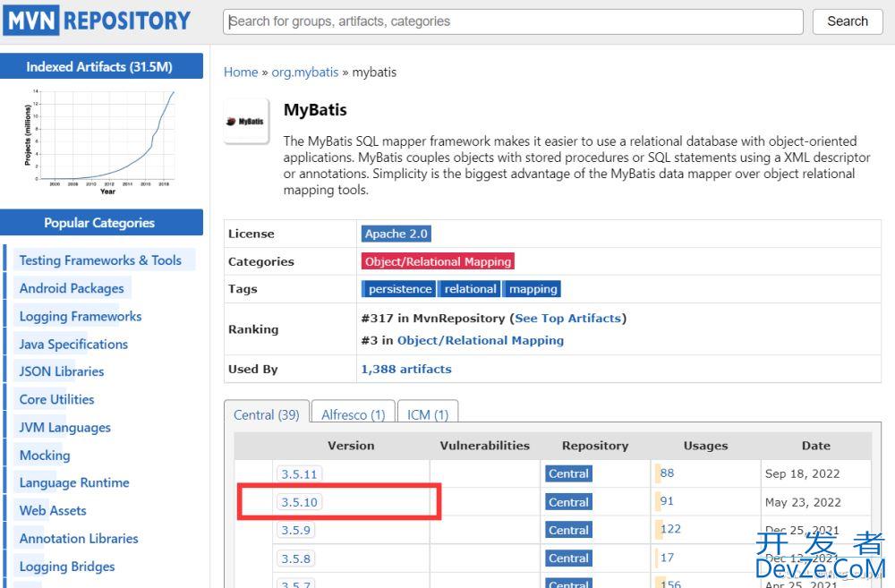
Task: Click the Date column header
Action: pyautogui.click(x=815, y=446)
